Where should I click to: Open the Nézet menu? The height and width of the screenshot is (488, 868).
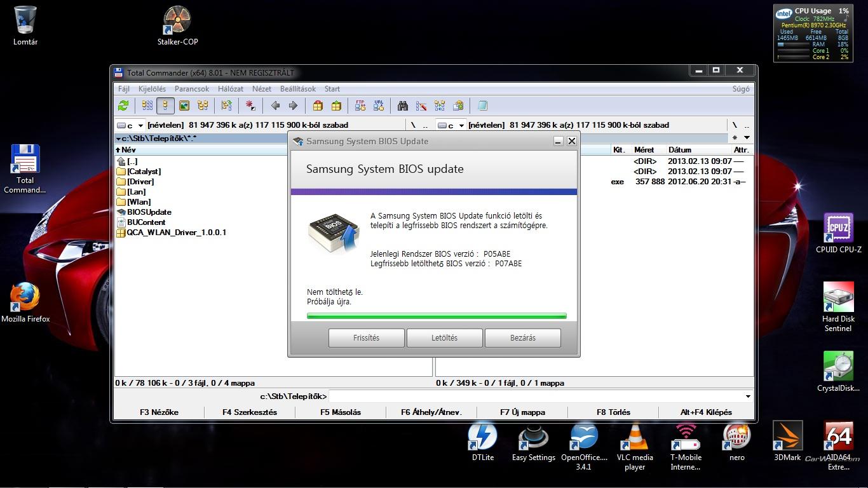pos(262,89)
